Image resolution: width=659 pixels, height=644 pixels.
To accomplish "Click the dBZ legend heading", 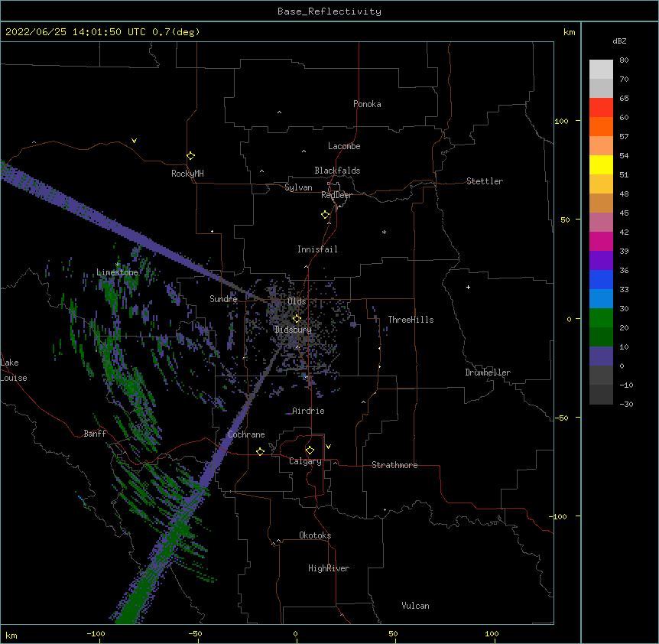I will tap(619, 41).
